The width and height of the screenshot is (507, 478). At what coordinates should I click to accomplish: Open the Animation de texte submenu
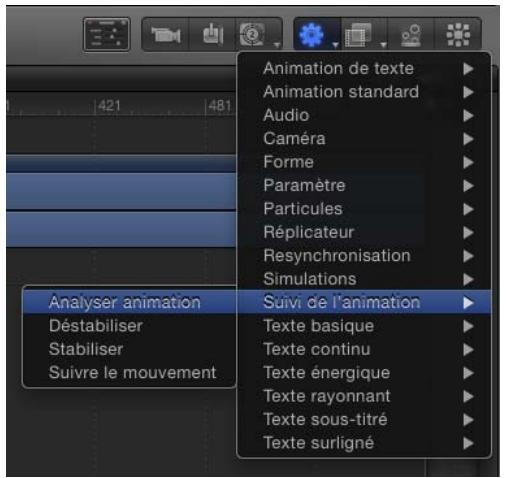pyautogui.click(x=364, y=69)
